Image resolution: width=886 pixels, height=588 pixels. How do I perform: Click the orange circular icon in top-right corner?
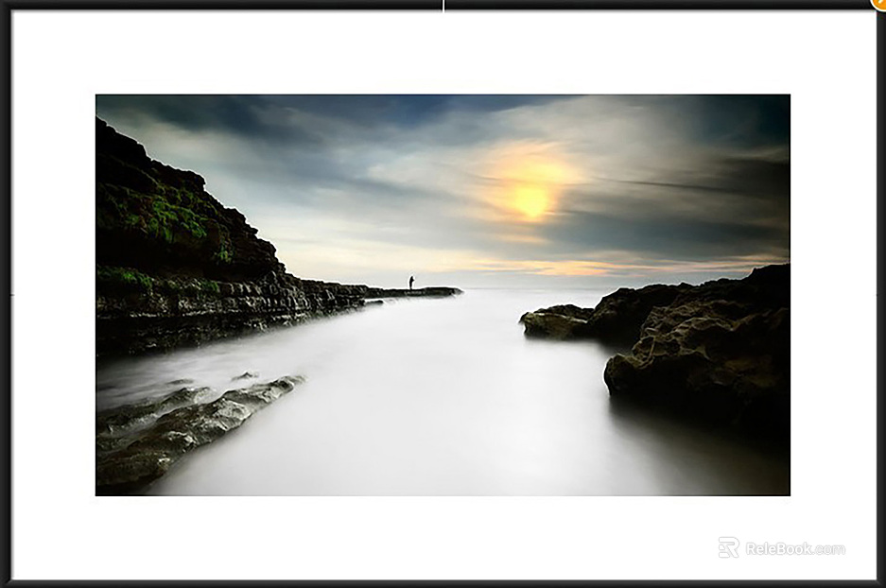[879, 4]
